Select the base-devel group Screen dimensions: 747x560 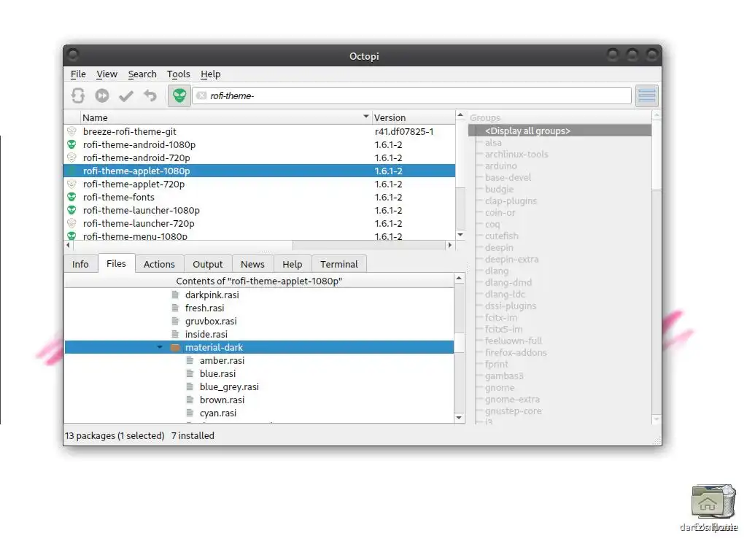(x=508, y=178)
